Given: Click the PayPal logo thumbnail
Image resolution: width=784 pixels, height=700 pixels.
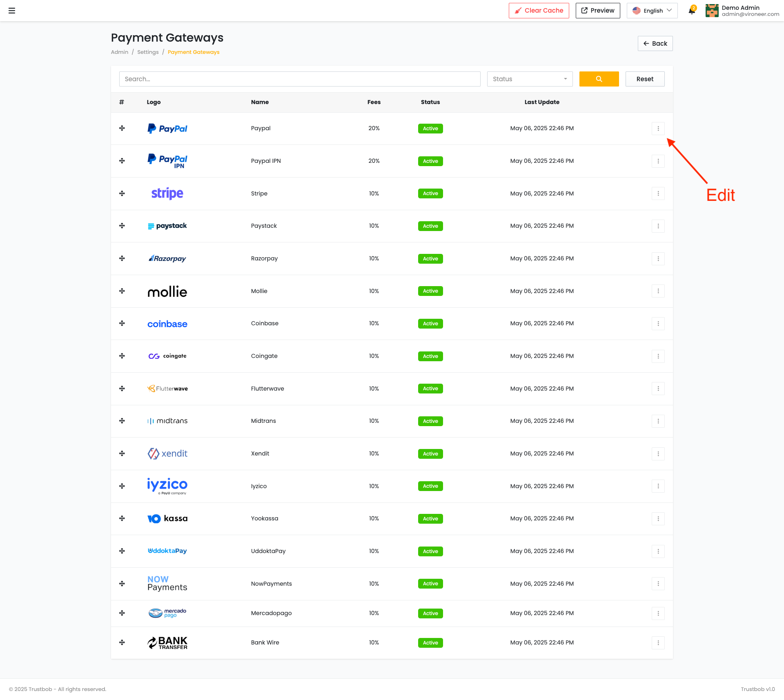Looking at the screenshot, I should (167, 129).
